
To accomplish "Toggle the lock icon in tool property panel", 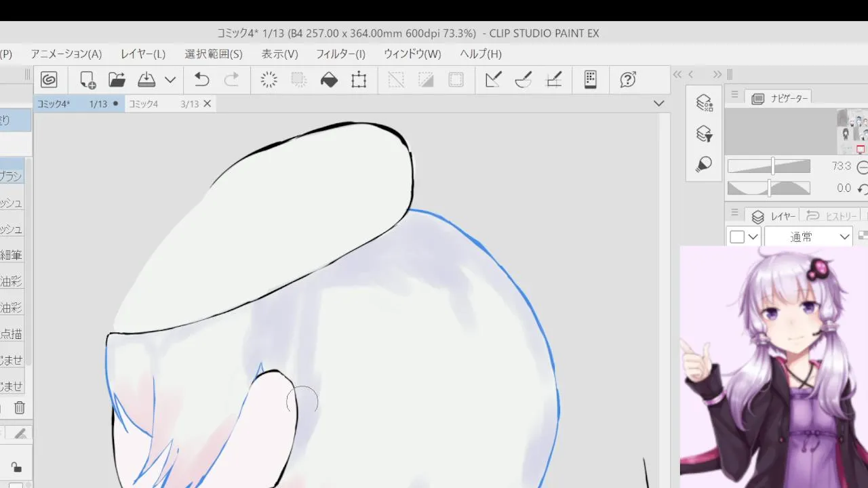I will point(16,466).
